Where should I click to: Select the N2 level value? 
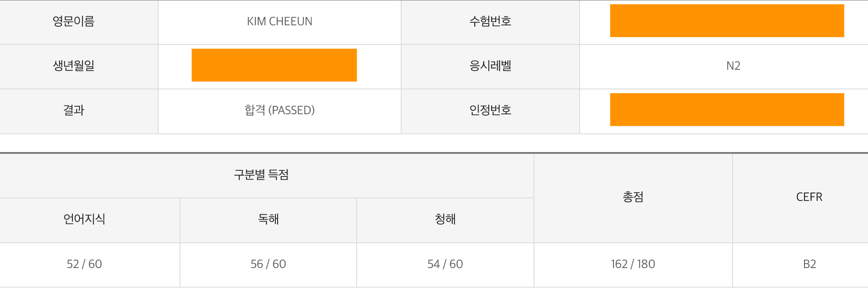coord(733,66)
